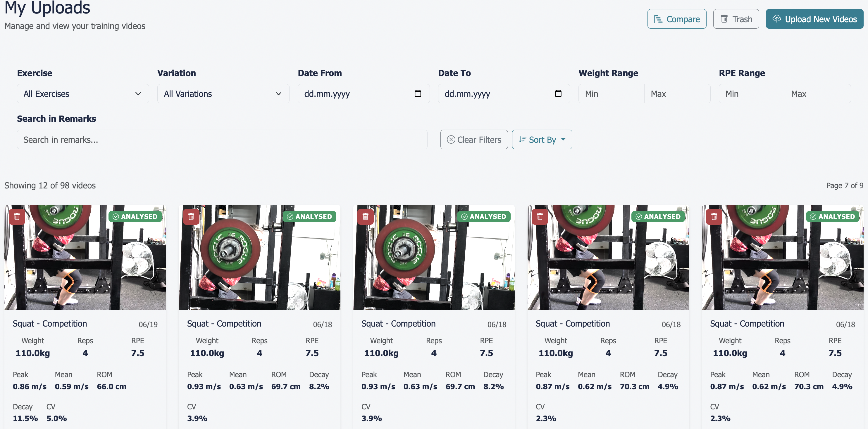This screenshot has height=429, width=868.
Task: Click the red trash icon on the last video card
Action: click(x=714, y=217)
